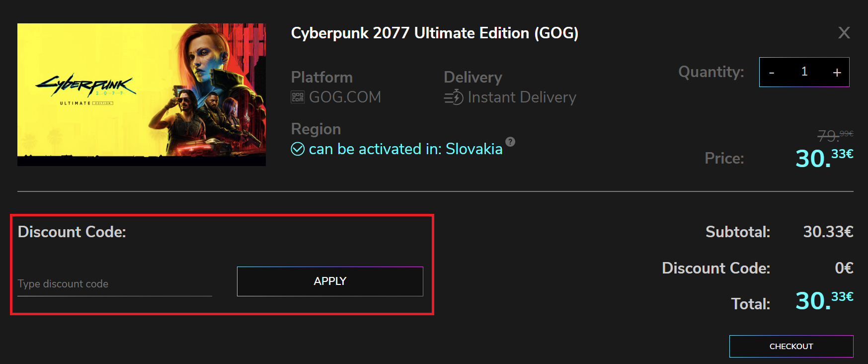Focus the Type discount code field
Viewport: 868px width, 364px height.
115,284
